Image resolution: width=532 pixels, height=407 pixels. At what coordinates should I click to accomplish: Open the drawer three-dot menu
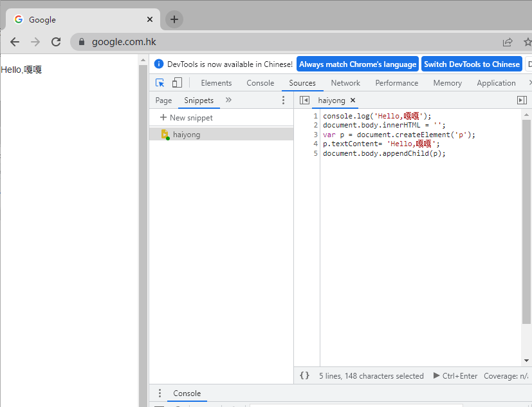pos(160,393)
